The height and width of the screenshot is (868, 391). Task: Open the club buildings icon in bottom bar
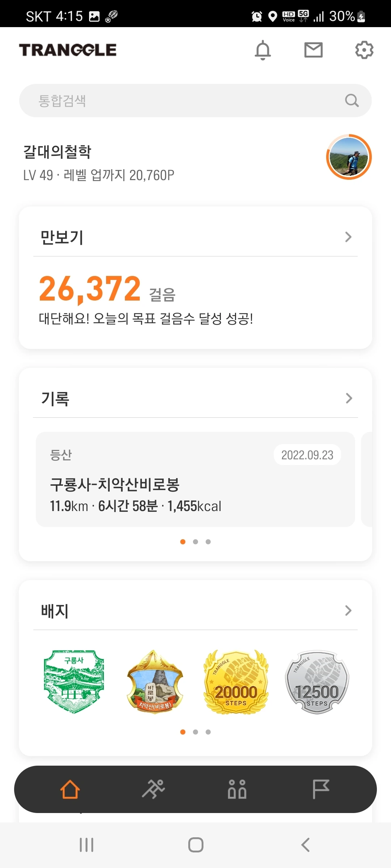pos(237,789)
